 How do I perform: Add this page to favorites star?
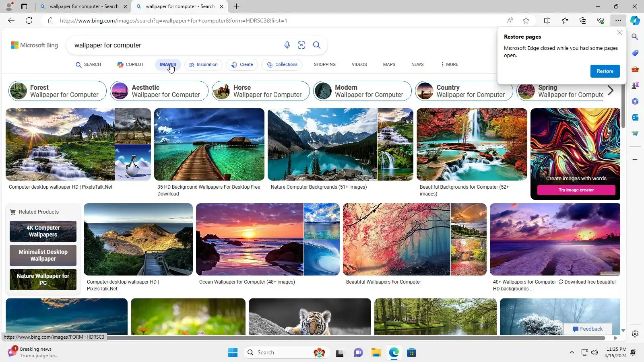point(526,21)
